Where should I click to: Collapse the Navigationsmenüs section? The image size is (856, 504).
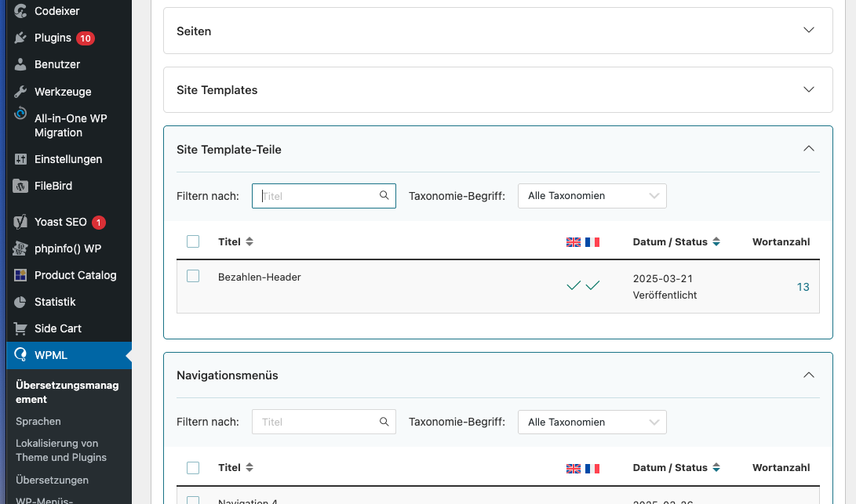[808, 375]
